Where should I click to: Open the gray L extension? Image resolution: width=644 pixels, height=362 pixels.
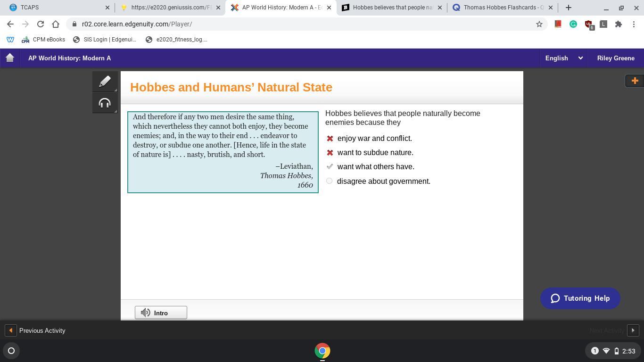pos(603,24)
